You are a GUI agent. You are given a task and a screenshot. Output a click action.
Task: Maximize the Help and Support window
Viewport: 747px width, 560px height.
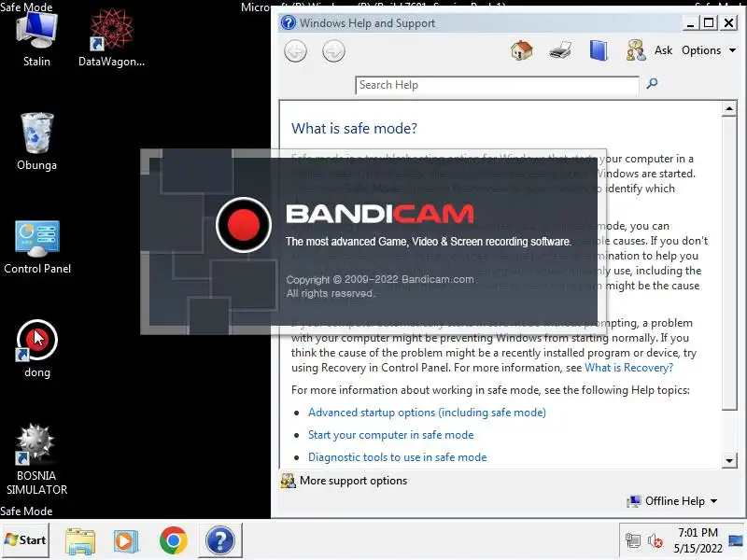[709, 22]
